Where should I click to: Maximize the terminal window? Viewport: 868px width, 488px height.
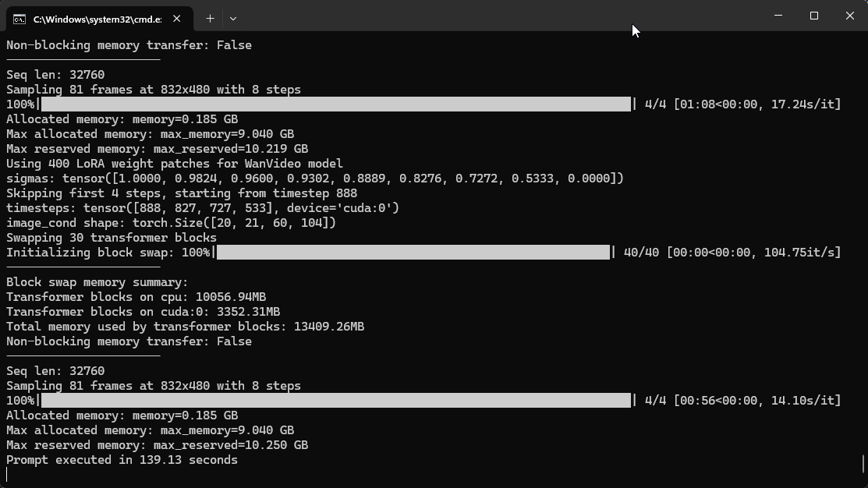813,16
